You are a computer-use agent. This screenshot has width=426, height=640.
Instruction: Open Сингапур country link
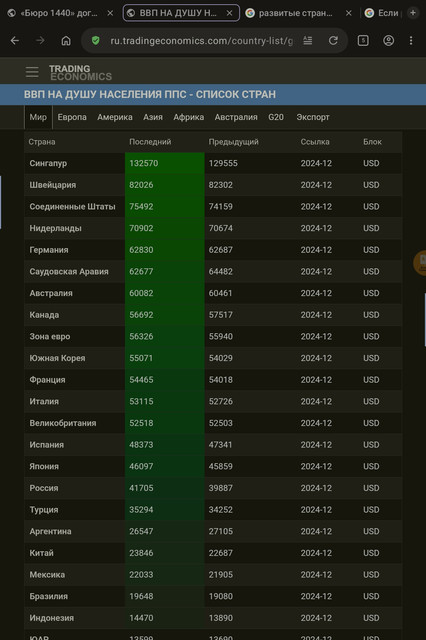click(x=48, y=163)
